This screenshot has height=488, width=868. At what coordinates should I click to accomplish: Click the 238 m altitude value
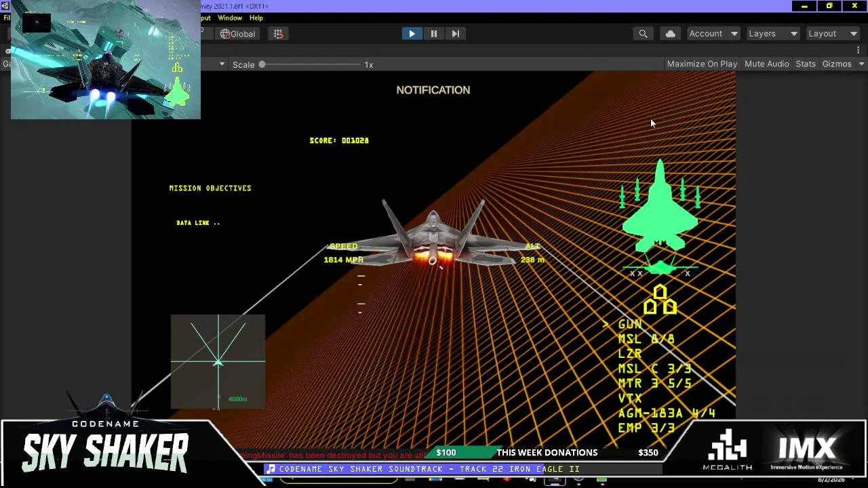pos(532,260)
